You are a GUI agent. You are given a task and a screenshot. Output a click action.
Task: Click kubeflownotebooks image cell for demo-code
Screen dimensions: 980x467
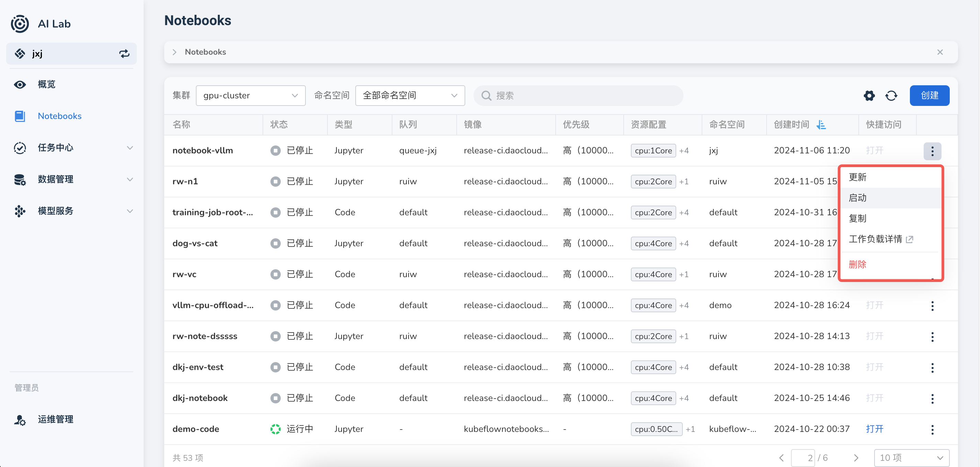pos(506,429)
